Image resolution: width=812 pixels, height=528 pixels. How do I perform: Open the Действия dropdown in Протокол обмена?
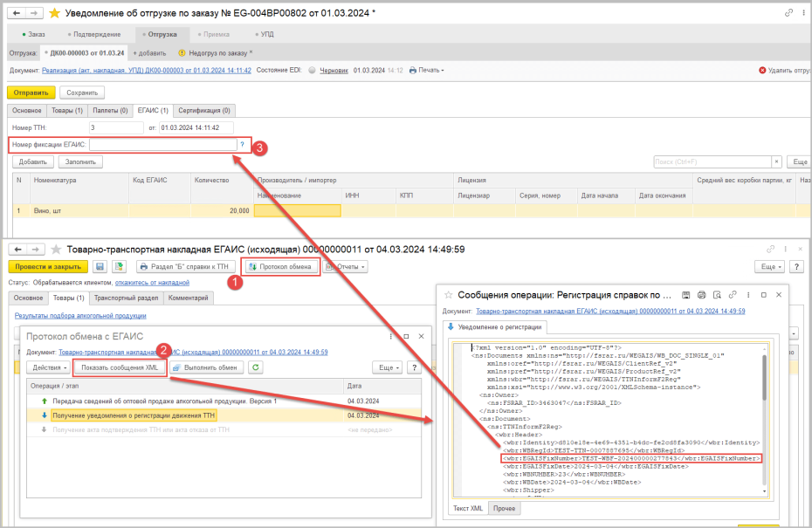[49, 367]
